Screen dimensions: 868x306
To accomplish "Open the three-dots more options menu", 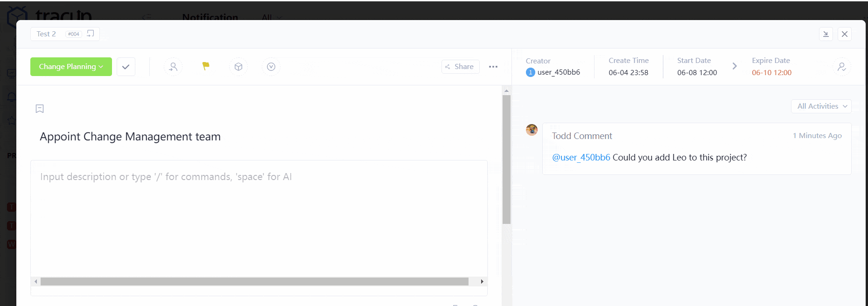I will (x=493, y=67).
